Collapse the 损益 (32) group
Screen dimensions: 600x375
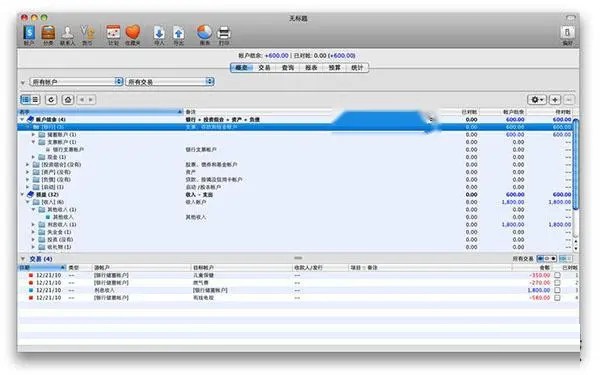point(22,194)
